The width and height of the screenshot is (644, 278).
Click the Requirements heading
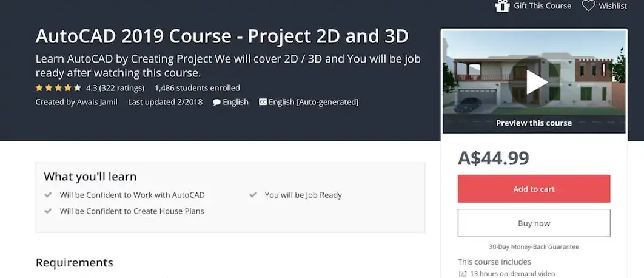pos(75,262)
